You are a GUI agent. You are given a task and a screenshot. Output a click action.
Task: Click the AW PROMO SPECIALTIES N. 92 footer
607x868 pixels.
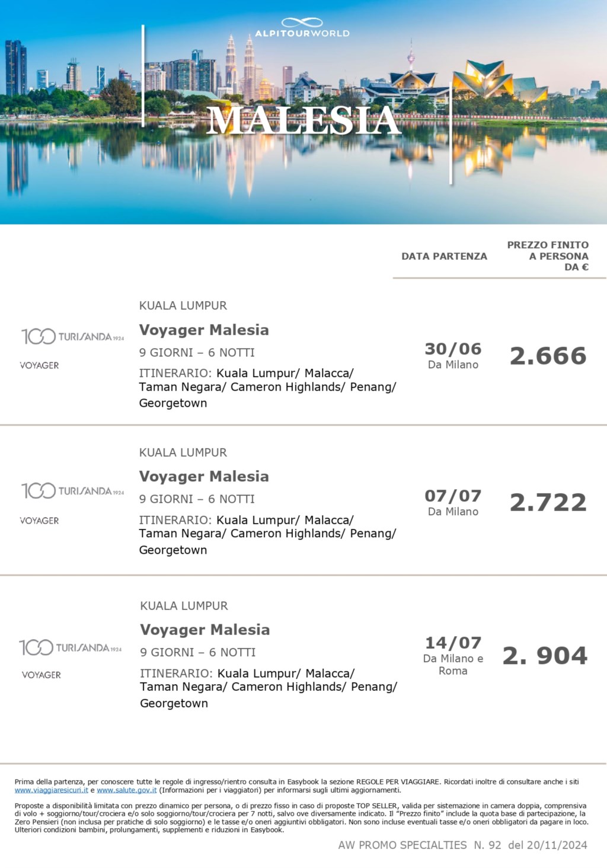(462, 845)
